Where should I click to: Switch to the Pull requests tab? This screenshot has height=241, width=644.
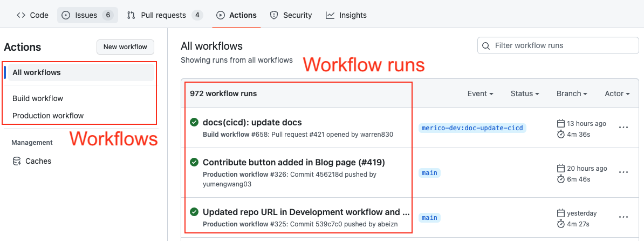(x=165, y=15)
